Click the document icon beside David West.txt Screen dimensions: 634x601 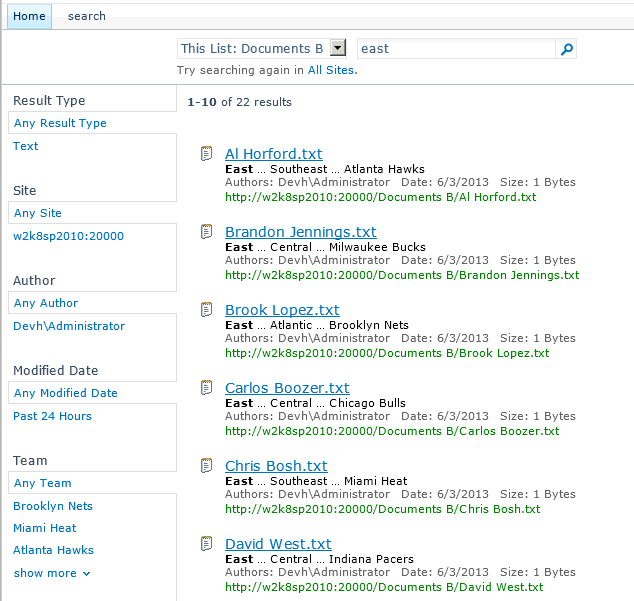tap(207, 544)
